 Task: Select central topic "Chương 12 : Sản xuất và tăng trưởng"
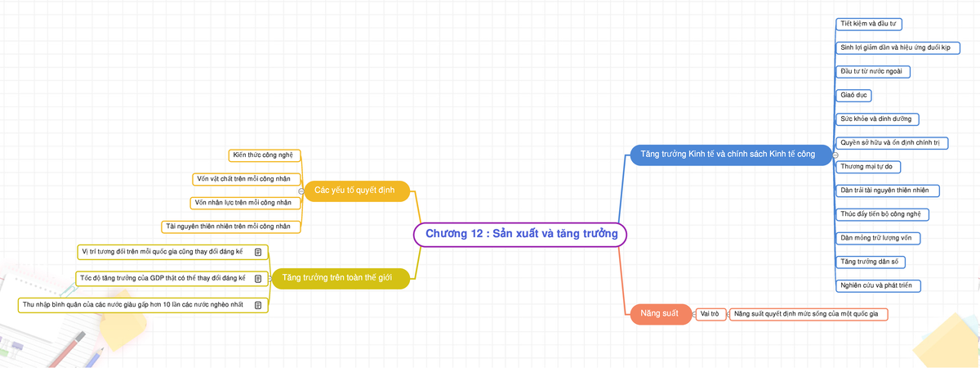tap(520, 234)
